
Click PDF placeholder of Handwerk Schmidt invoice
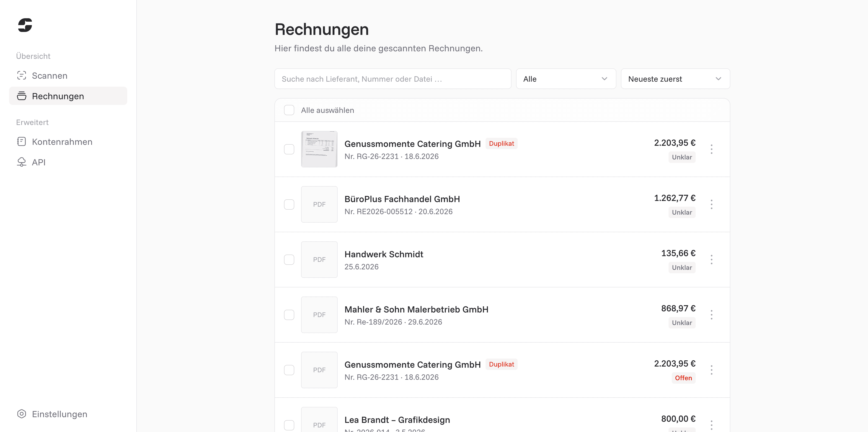tap(319, 260)
